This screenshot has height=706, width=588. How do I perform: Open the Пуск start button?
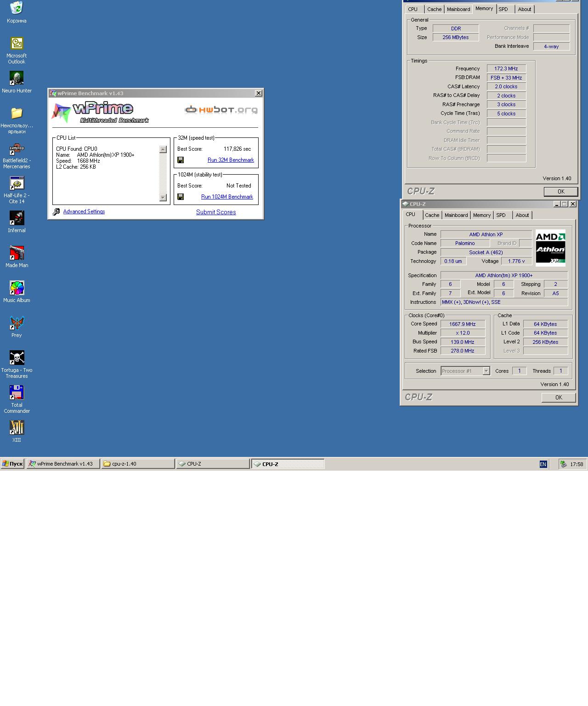[12, 464]
